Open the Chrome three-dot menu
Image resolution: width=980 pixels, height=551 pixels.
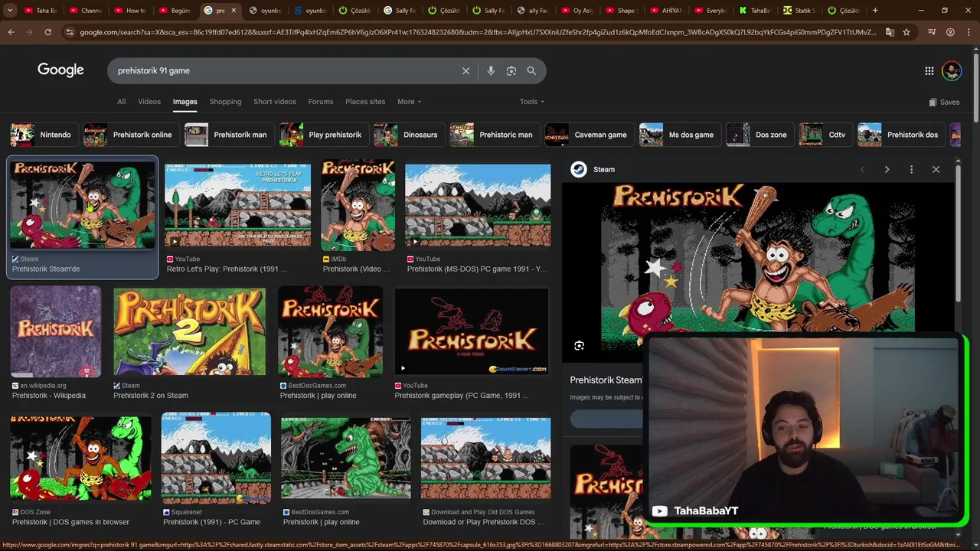[969, 32]
